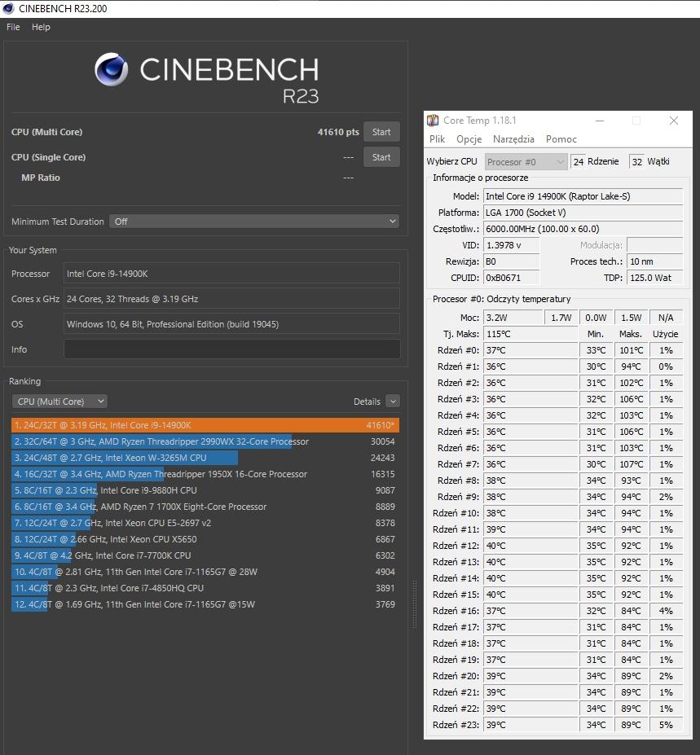Screen dimensions: 700x755
Task: Select the Core i9-14900K ranking entry
Action: pos(204,425)
